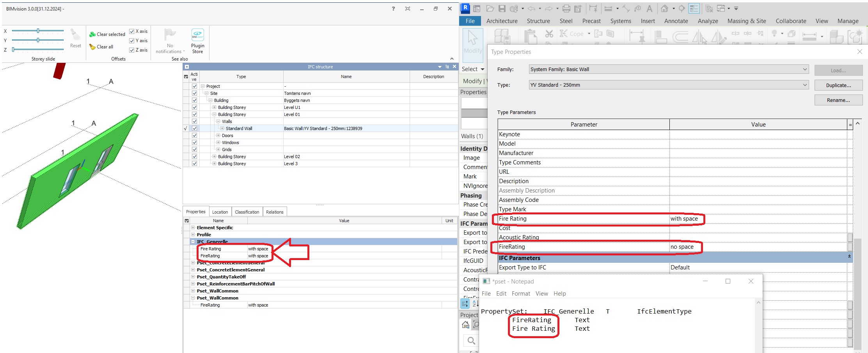Select the Relations tab in properties panel
Viewport: 868px width, 353px height.
(x=275, y=211)
